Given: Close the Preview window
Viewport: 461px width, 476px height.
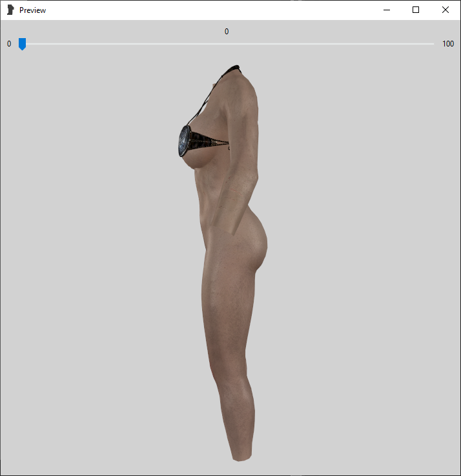Looking at the screenshot, I should click(446, 10).
